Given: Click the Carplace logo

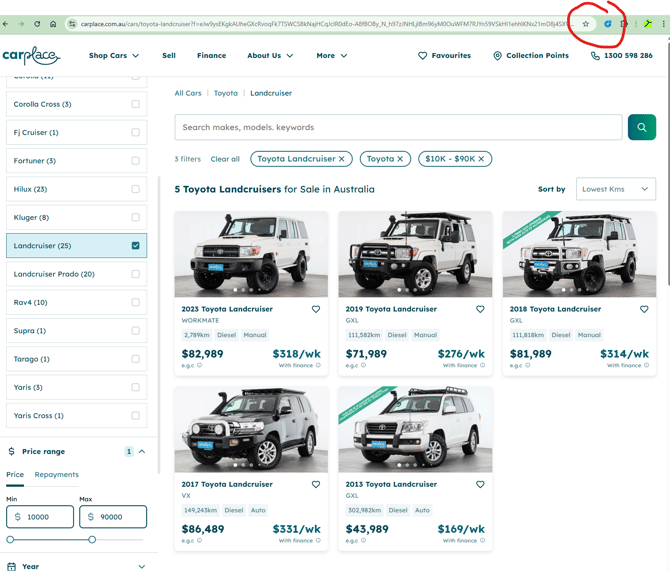Looking at the screenshot, I should click(x=31, y=56).
